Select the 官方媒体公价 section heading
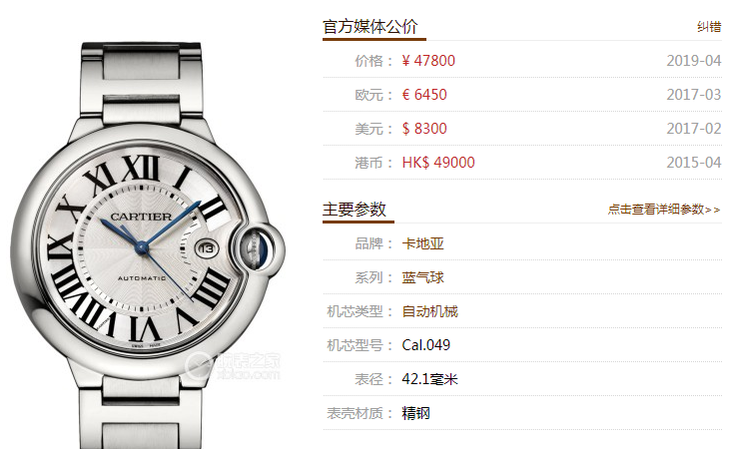This screenshot has width=730, height=449. (370, 27)
